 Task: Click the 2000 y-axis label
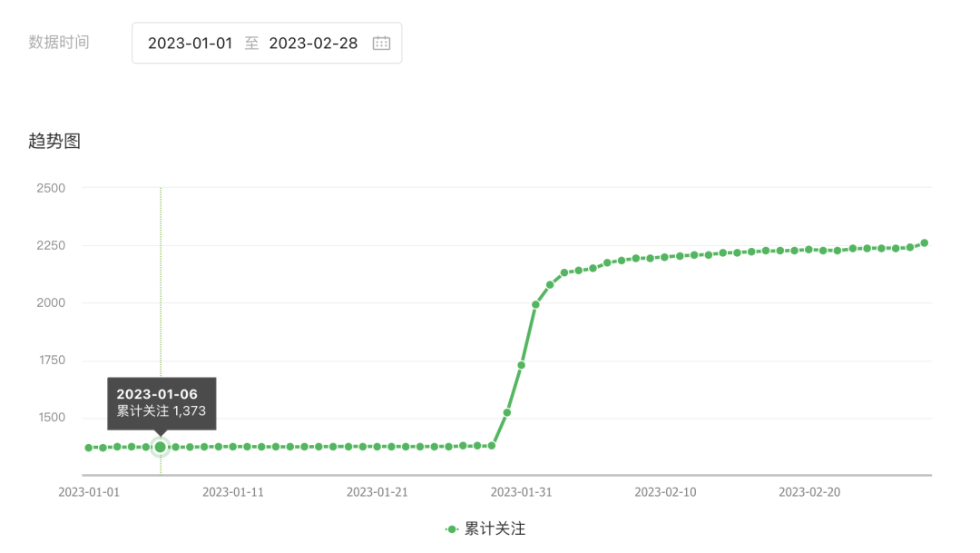point(51,302)
